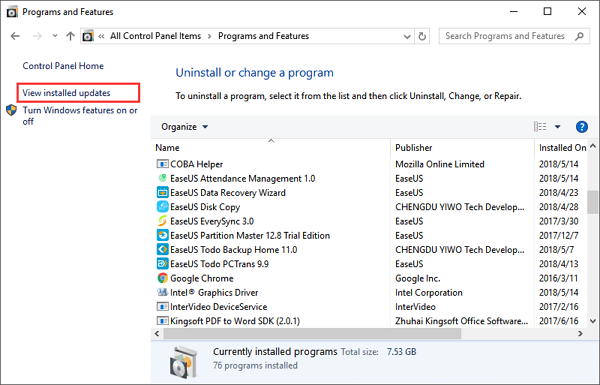Click the EaseUS Attendance Management icon
This screenshot has height=385, width=600.
pos(162,178)
